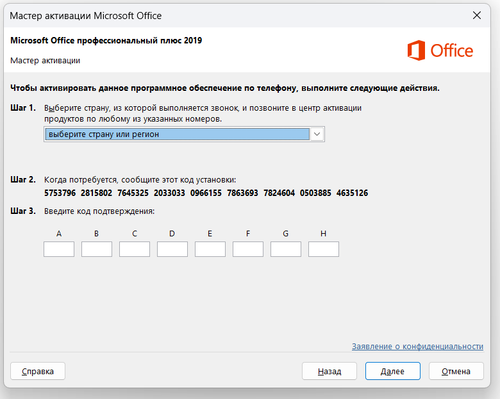Image resolution: width=500 pixels, height=399 pixels.
Task: Go back with the Назад button
Action: click(329, 371)
